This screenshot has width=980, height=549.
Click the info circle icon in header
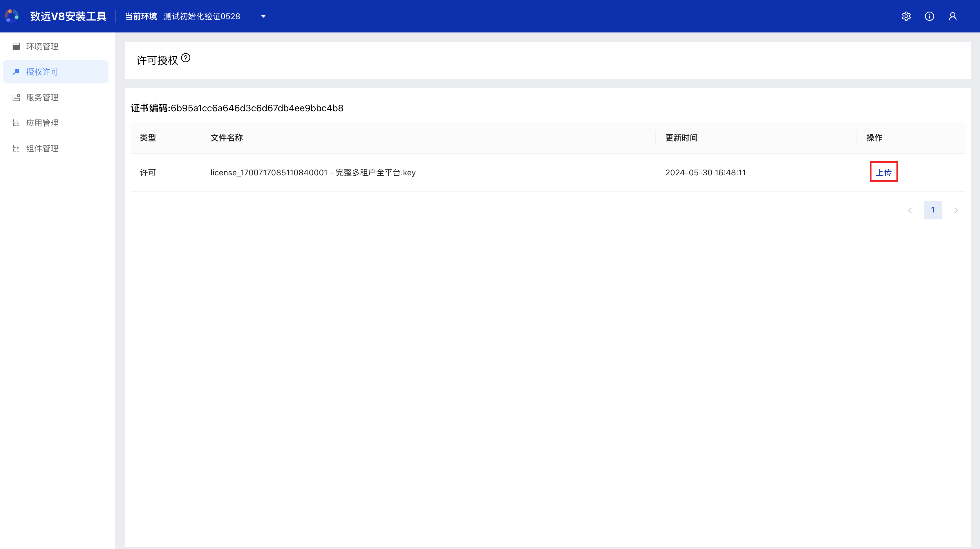click(930, 16)
